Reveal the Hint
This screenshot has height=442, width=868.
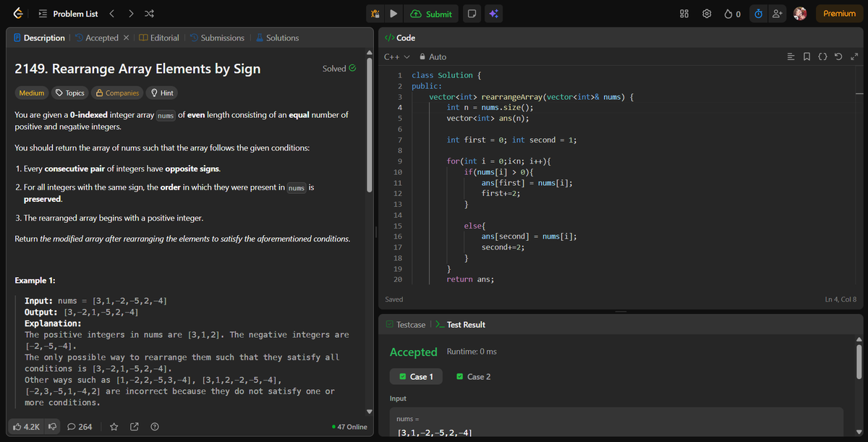[x=161, y=93]
